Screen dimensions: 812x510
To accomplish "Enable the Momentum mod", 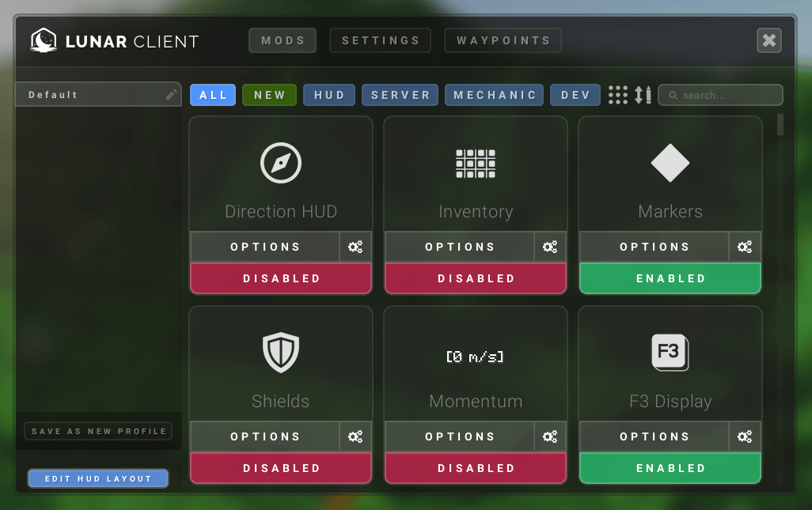I will point(476,468).
